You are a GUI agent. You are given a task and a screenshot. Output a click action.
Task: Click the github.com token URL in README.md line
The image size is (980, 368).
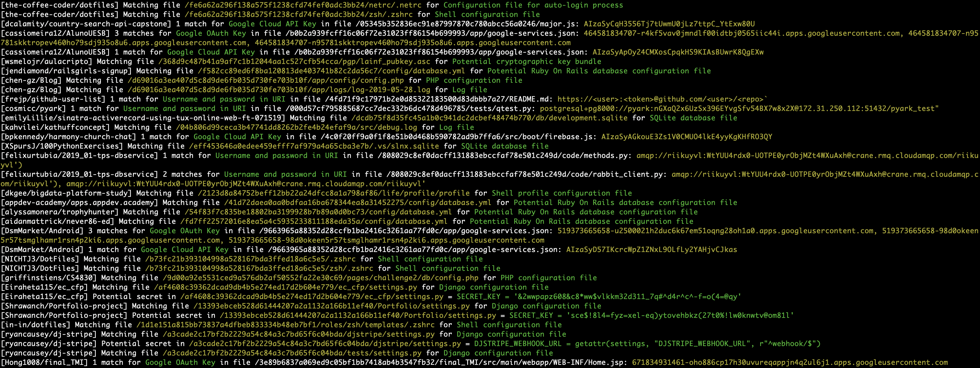[662, 99]
